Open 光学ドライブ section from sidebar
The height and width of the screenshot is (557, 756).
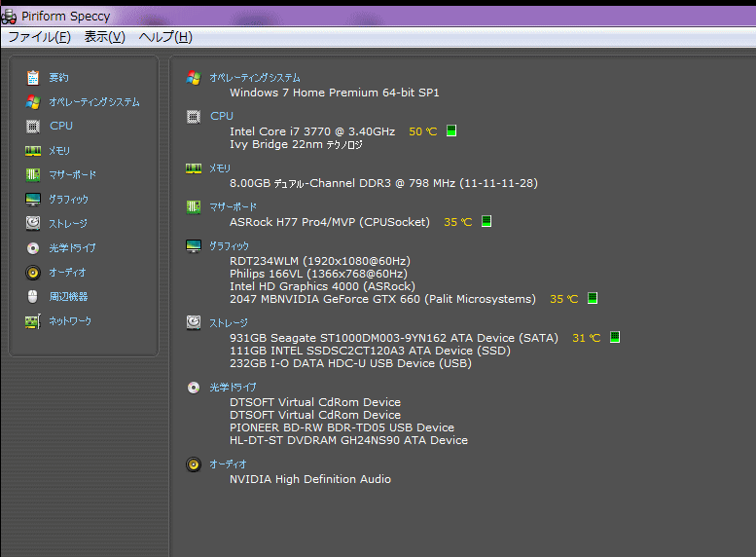point(72,248)
